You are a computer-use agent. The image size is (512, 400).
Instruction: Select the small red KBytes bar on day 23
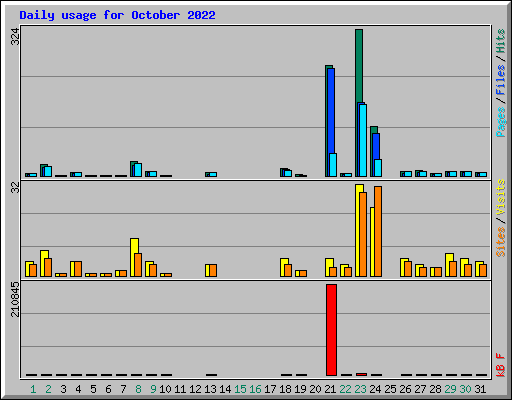(x=361, y=375)
